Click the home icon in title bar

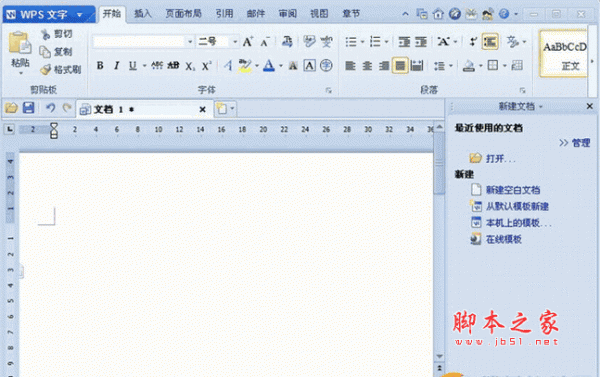[x=438, y=14]
